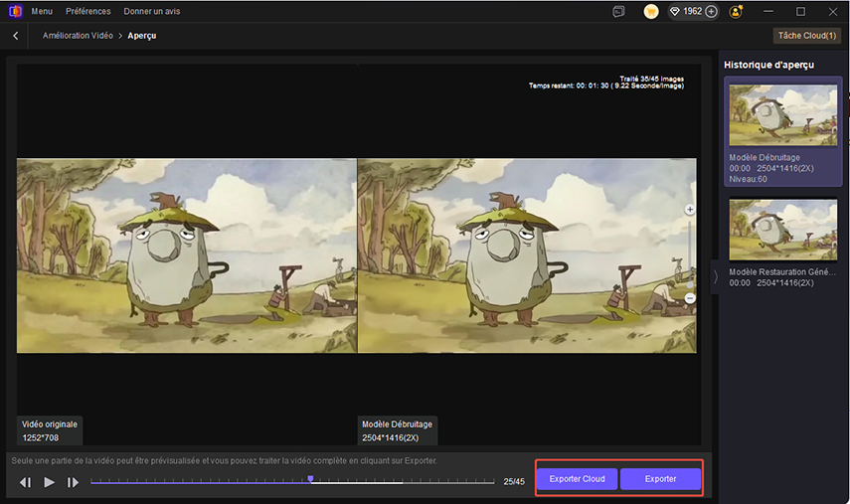Click the back arrow to leave Aperçu

16,36
